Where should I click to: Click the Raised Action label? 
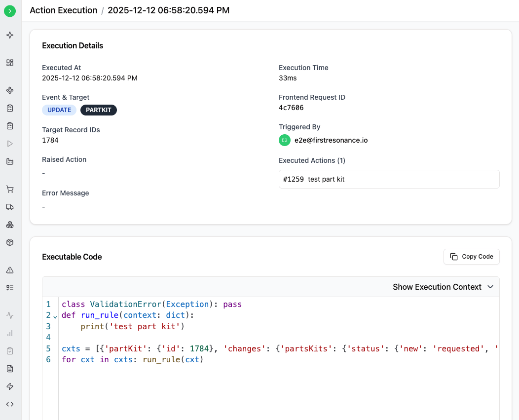64,159
